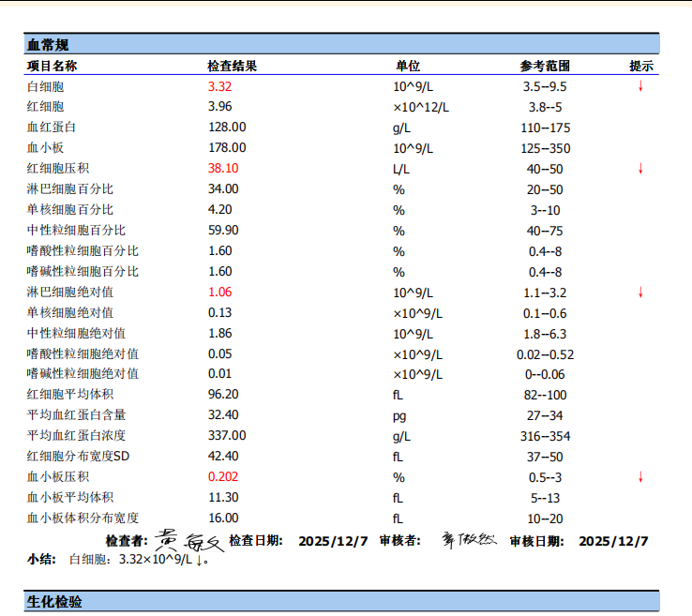Screen dimensions: 692x616
Task: Click the red down arrow in the 白细胞 row
Action: 640,86
